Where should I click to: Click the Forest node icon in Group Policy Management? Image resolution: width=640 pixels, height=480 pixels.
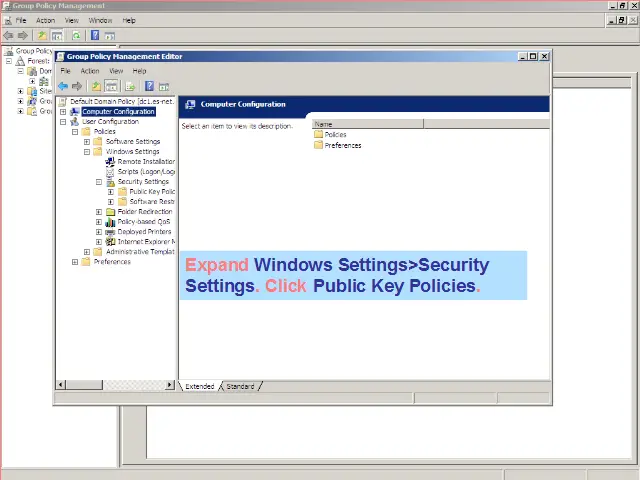click(x=20, y=61)
